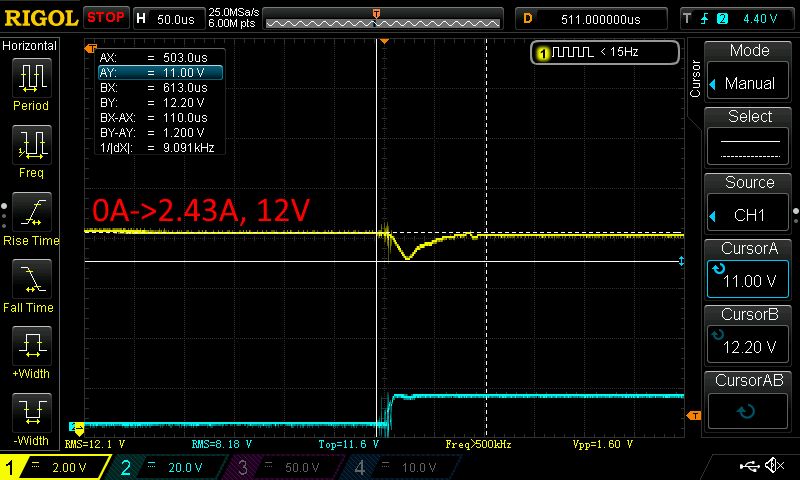The width and height of the screenshot is (800, 480).
Task: Select channel 1 tab showing 2.00 V
Action: [54, 467]
